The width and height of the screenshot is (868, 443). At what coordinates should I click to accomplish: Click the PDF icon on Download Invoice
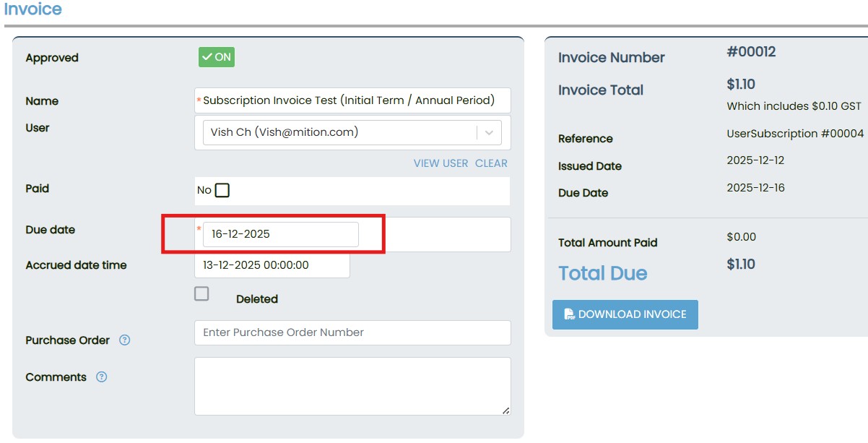(x=569, y=314)
